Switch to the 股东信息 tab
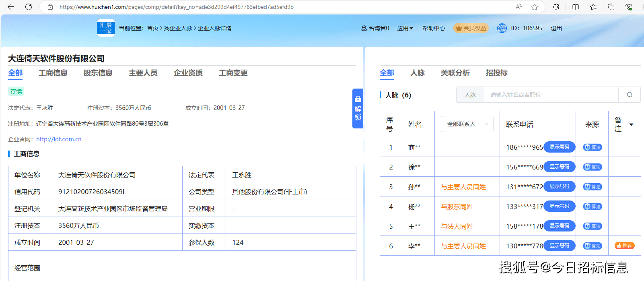The height and width of the screenshot is (281, 644). point(98,73)
